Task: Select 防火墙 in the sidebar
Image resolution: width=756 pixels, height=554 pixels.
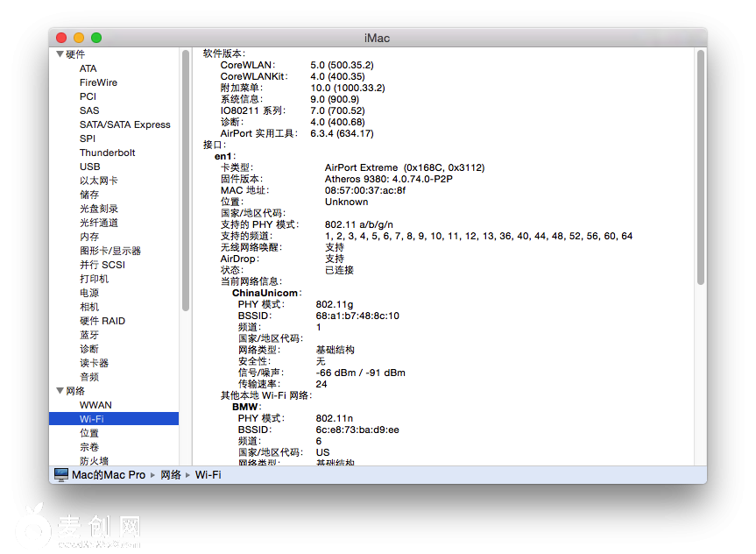Action: pos(94,461)
